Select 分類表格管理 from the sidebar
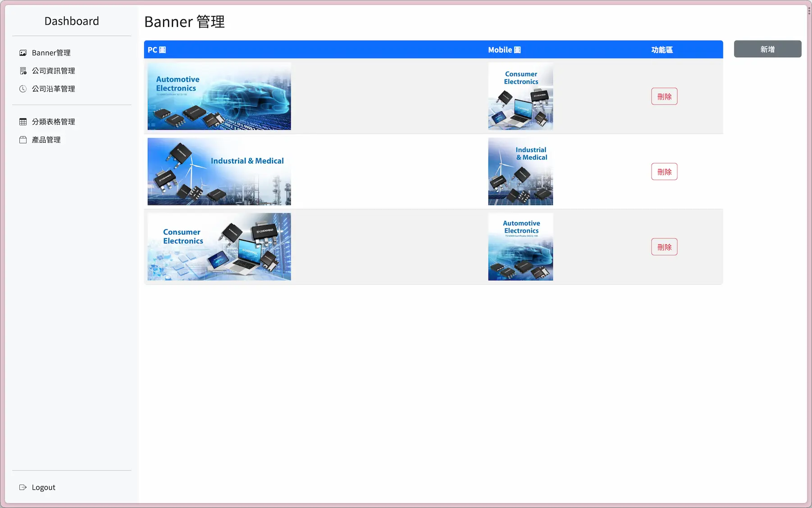Viewport: 812px width, 508px height. [53, 122]
